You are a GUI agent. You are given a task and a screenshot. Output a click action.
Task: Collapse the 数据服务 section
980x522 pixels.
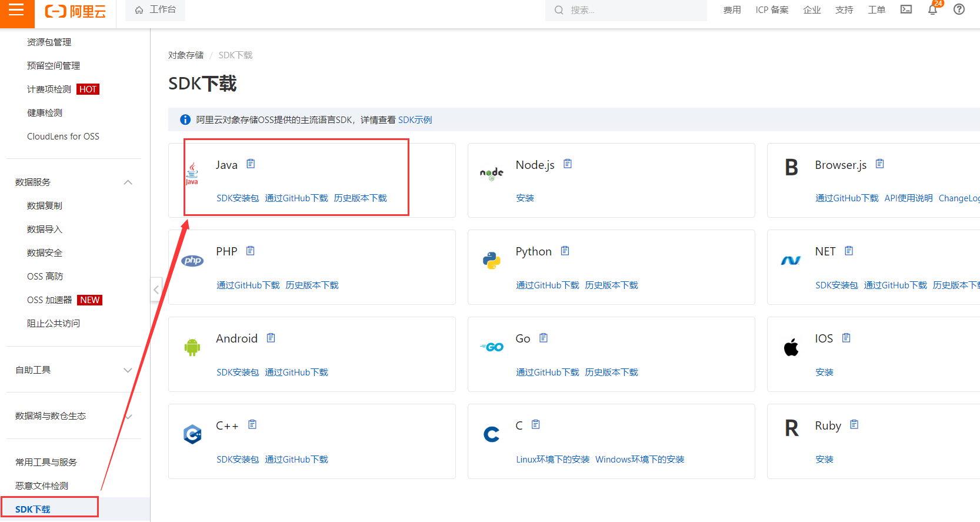tap(128, 182)
